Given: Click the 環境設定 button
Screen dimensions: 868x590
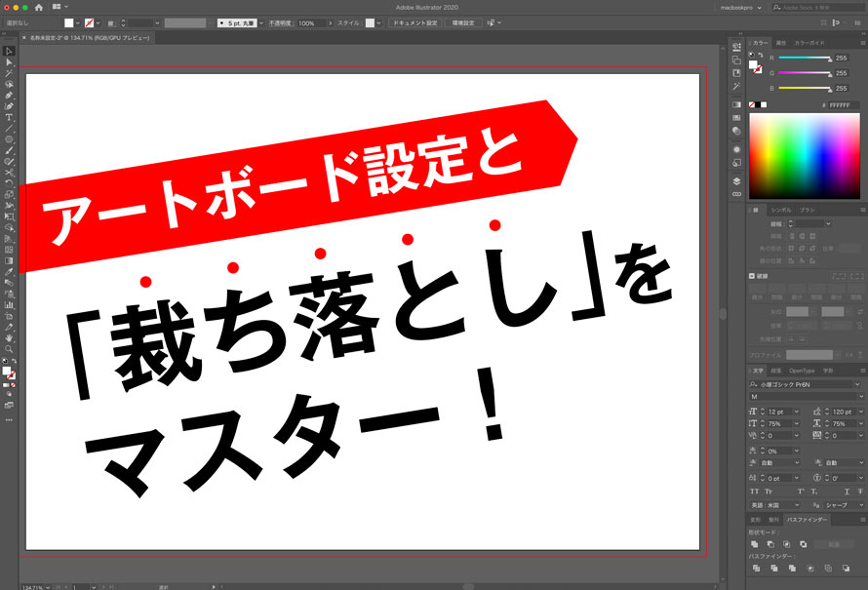Looking at the screenshot, I should point(462,22).
